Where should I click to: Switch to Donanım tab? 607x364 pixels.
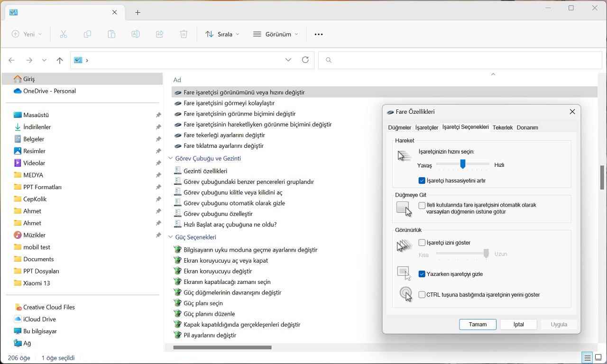coord(527,127)
